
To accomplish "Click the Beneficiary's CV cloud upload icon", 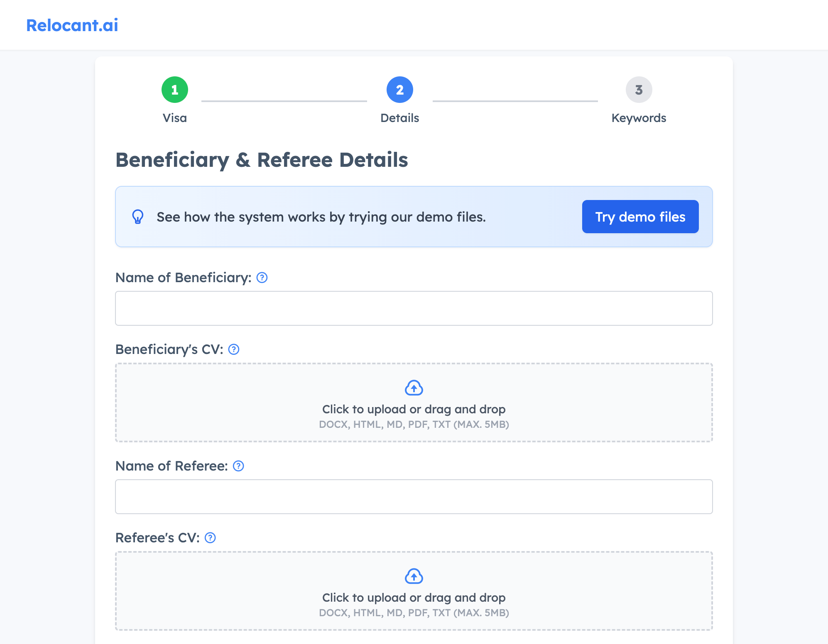I will tap(414, 388).
